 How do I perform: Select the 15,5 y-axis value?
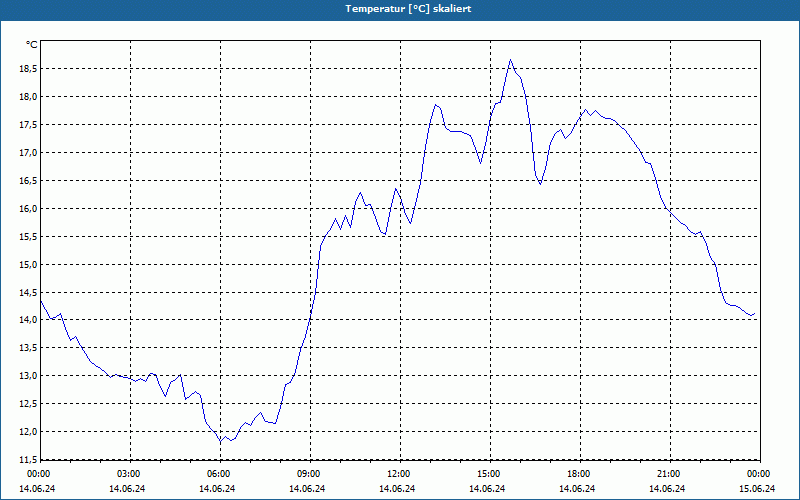point(28,237)
